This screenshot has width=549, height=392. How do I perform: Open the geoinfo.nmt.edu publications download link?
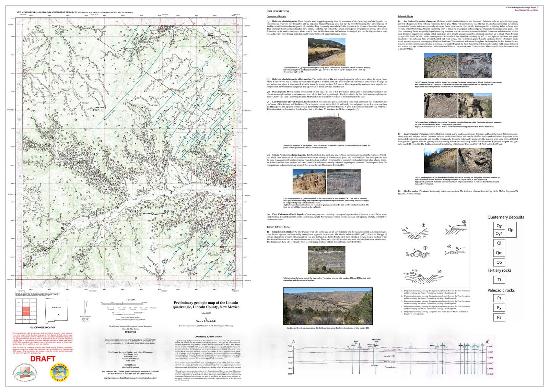130,378
